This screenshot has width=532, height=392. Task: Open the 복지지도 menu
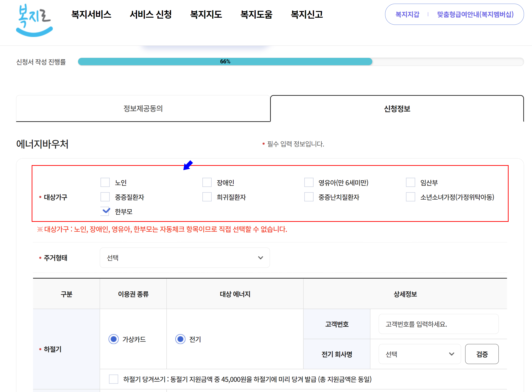(x=206, y=15)
